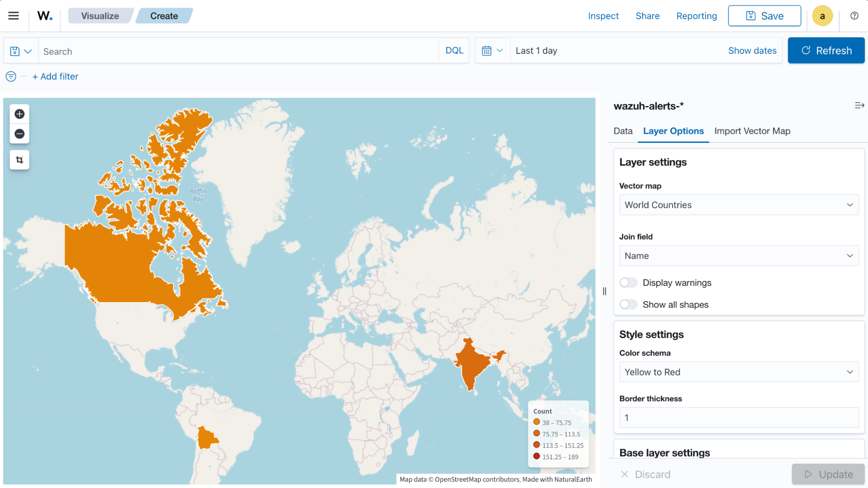Select the fit-to-data bounds map tool
Viewport: 868px width, 488px height.
coord(19,159)
